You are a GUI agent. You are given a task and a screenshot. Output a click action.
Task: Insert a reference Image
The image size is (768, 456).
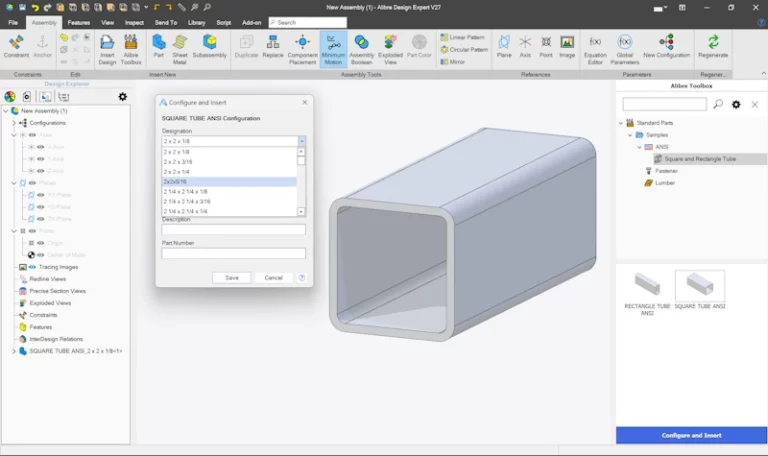(567, 47)
